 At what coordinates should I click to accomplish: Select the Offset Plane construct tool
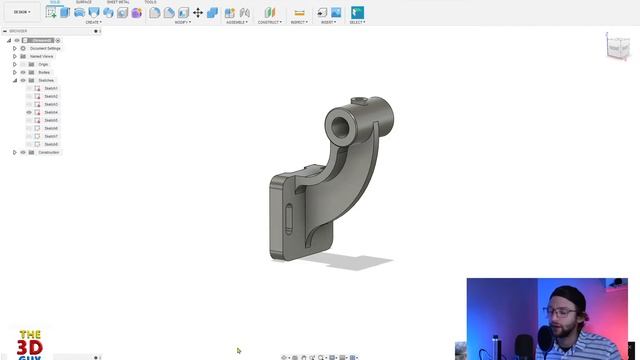click(270, 13)
